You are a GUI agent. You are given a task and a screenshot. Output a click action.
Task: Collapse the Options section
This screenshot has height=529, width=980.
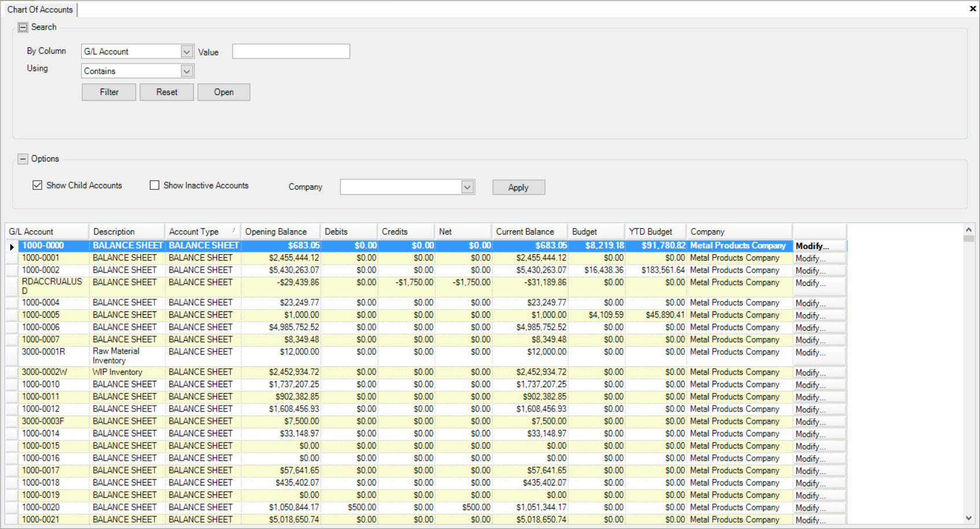coord(23,159)
